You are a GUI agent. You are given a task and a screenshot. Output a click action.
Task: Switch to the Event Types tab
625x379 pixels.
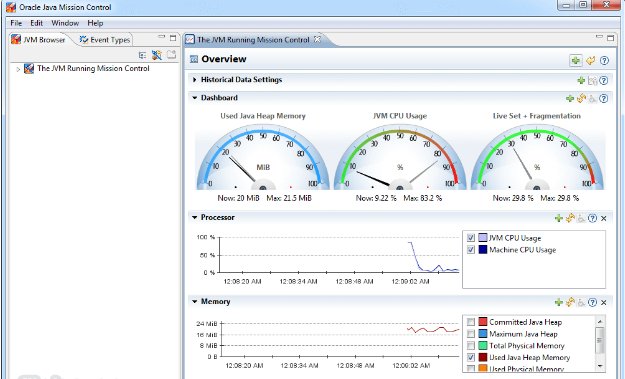pyautogui.click(x=104, y=39)
